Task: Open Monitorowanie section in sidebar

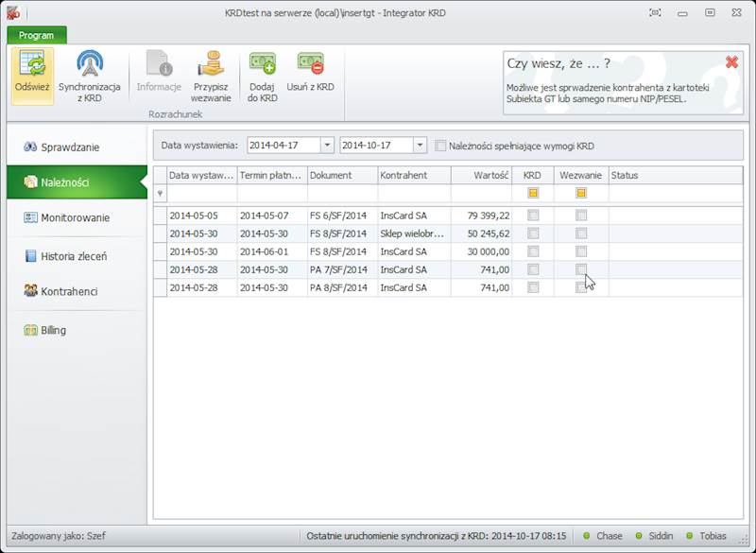Action: pyautogui.click(x=77, y=218)
